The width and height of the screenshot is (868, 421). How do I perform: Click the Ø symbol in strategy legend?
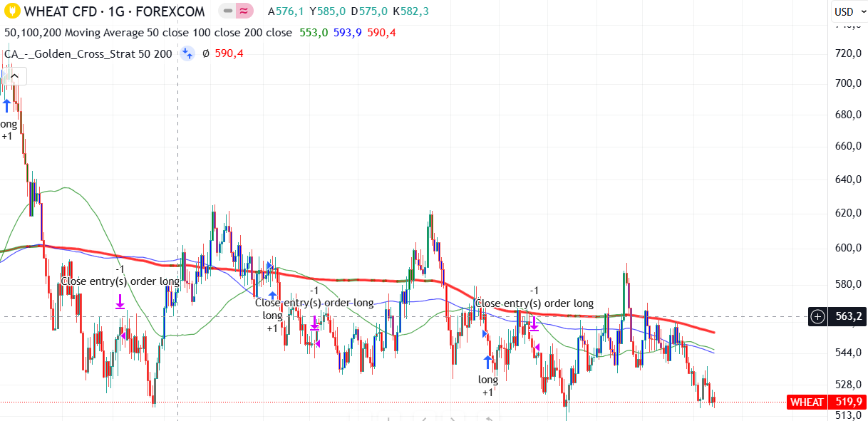(x=206, y=53)
